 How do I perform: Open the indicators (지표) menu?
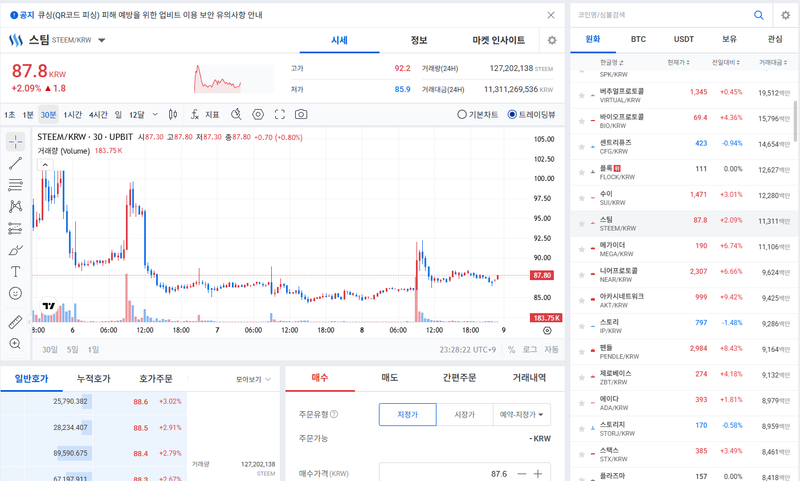click(205, 114)
